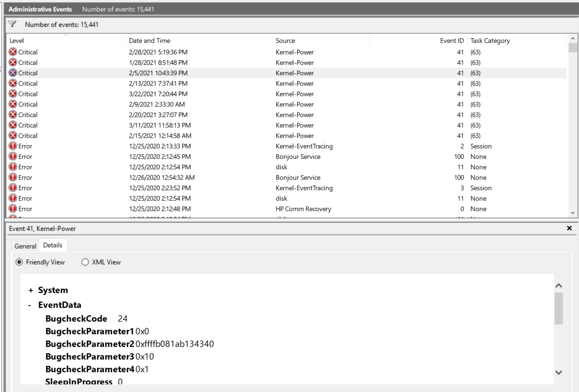
Task: Click the Error icon for Bonjour Service 12/26/2020
Action: coord(13,178)
